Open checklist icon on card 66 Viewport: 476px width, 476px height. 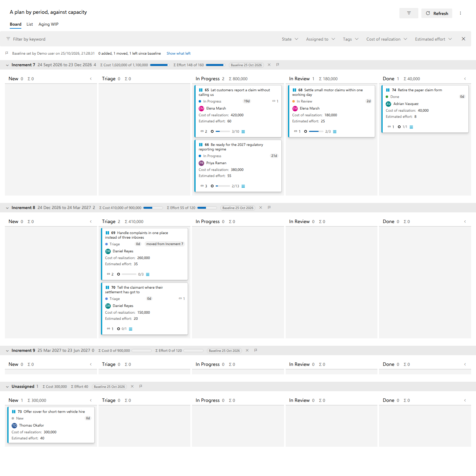pyautogui.click(x=243, y=186)
